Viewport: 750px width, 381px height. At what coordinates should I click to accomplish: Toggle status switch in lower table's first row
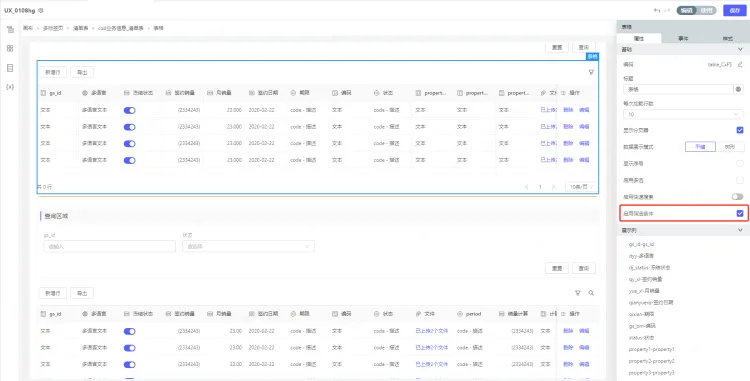pos(130,331)
